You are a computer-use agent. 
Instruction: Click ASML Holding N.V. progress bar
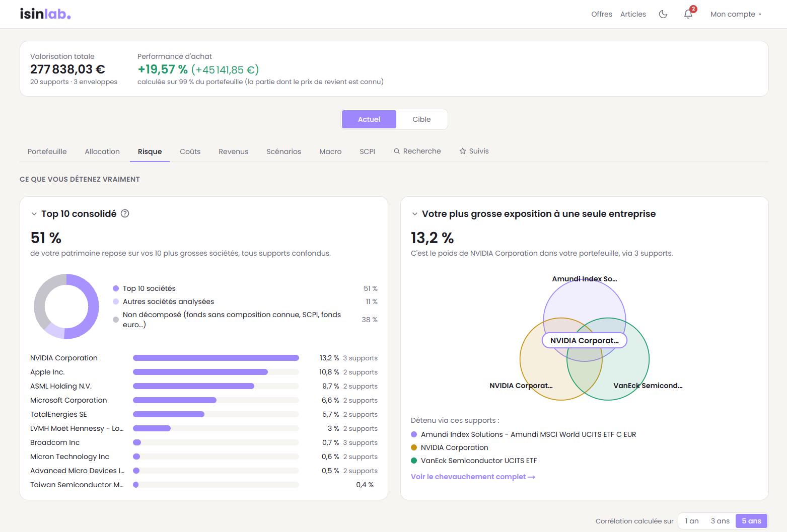pos(216,386)
